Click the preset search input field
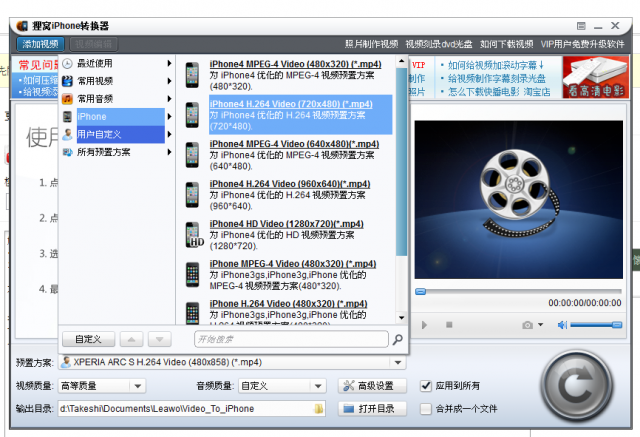This screenshot has height=437, width=640. coord(291,339)
